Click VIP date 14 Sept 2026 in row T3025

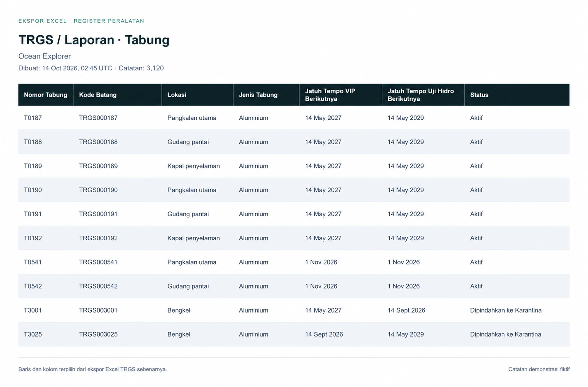pyautogui.click(x=324, y=334)
